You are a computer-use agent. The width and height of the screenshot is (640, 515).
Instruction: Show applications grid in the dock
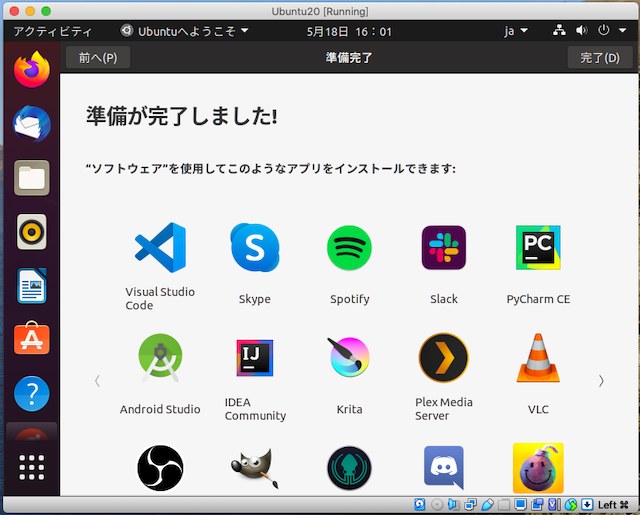pyautogui.click(x=32, y=467)
